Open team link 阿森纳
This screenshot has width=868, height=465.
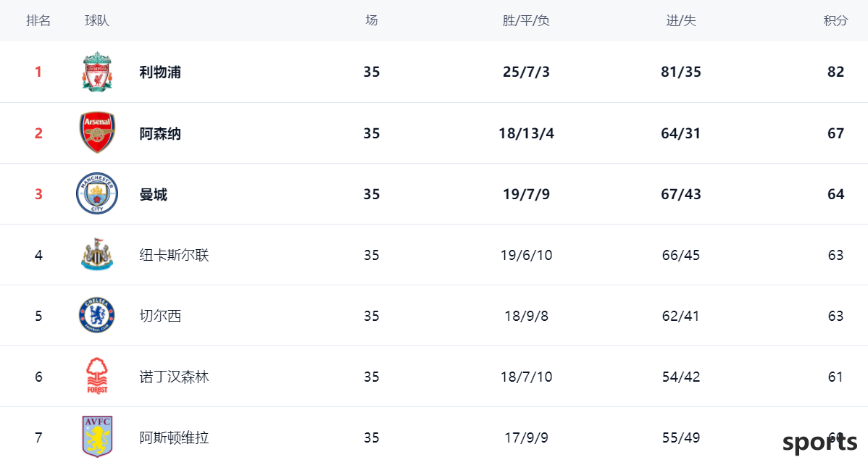pyautogui.click(x=160, y=133)
